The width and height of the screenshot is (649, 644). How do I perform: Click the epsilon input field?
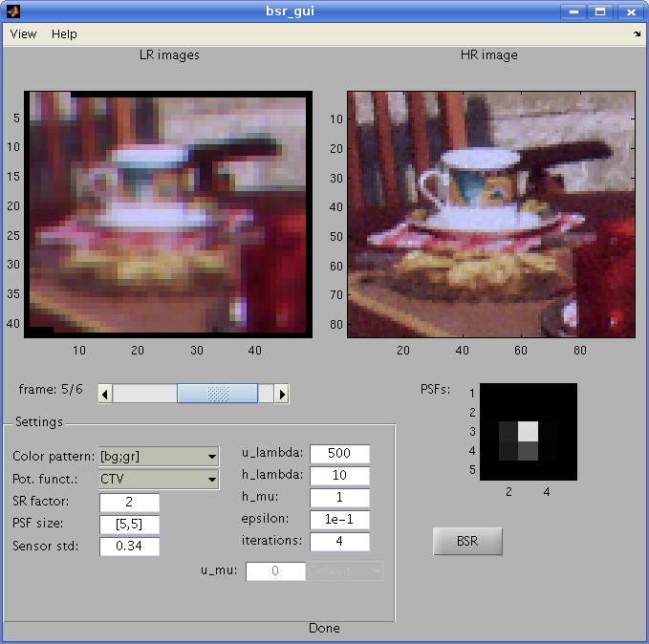[339, 520]
